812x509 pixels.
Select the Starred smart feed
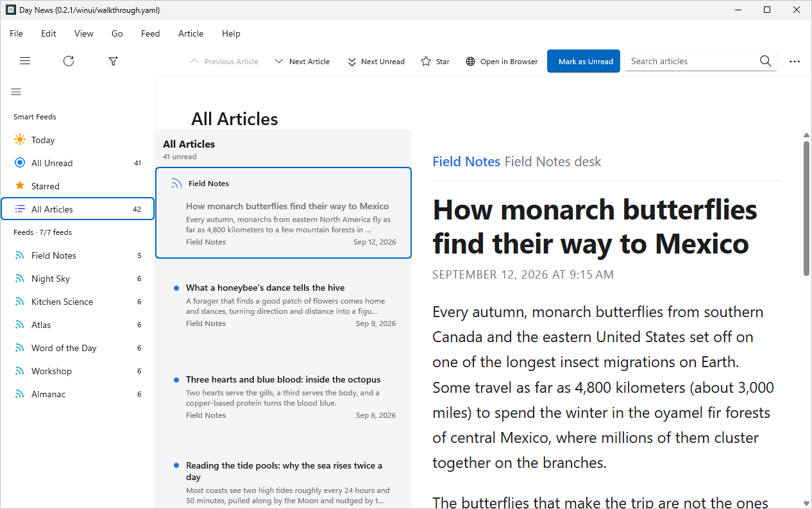[x=78, y=186]
